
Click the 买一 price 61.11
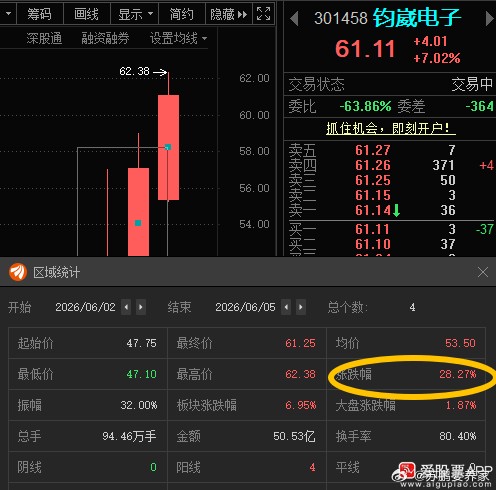pos(373,229)
